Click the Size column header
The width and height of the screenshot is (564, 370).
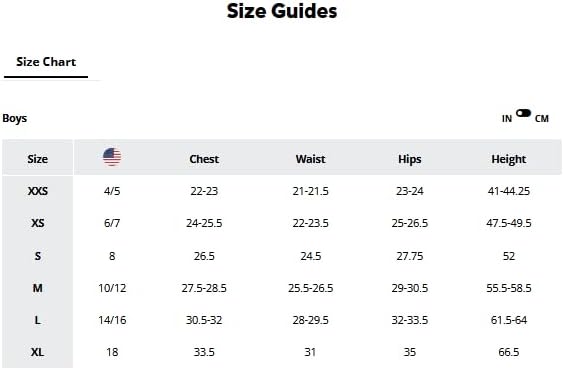tap(37, 159)
